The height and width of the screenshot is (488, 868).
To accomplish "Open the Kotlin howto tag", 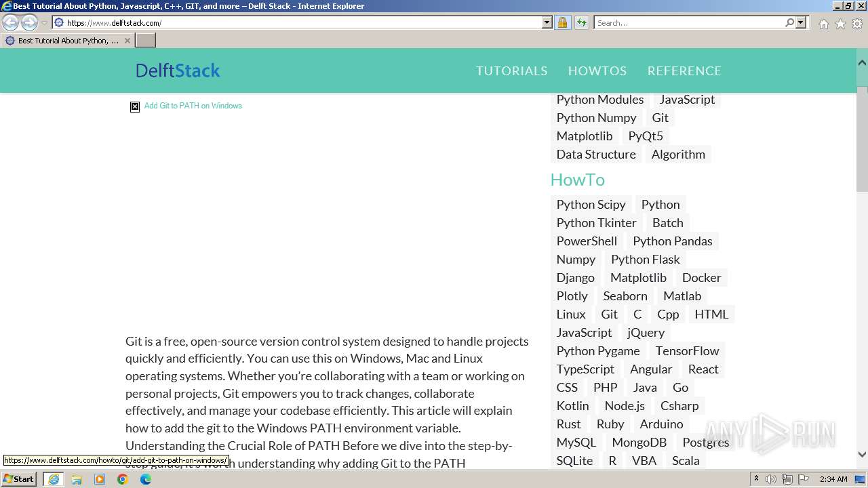I will [573, 405].
